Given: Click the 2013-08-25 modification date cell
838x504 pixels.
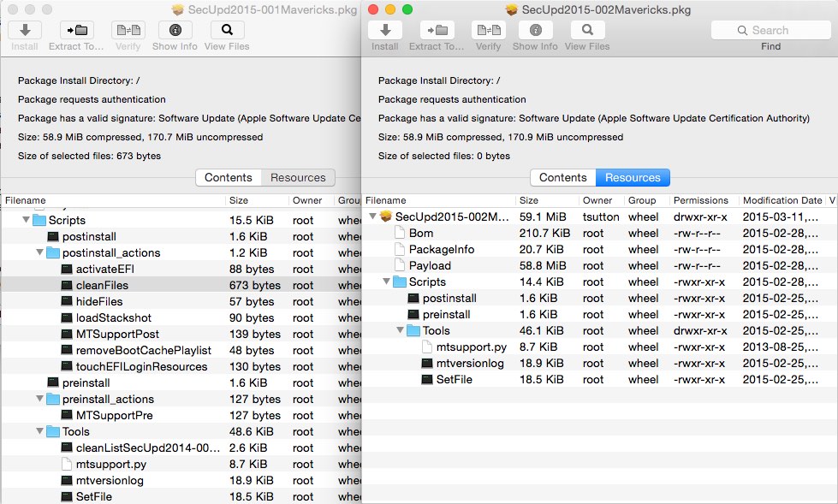Looking at the screenshot, I should [781, 347].
